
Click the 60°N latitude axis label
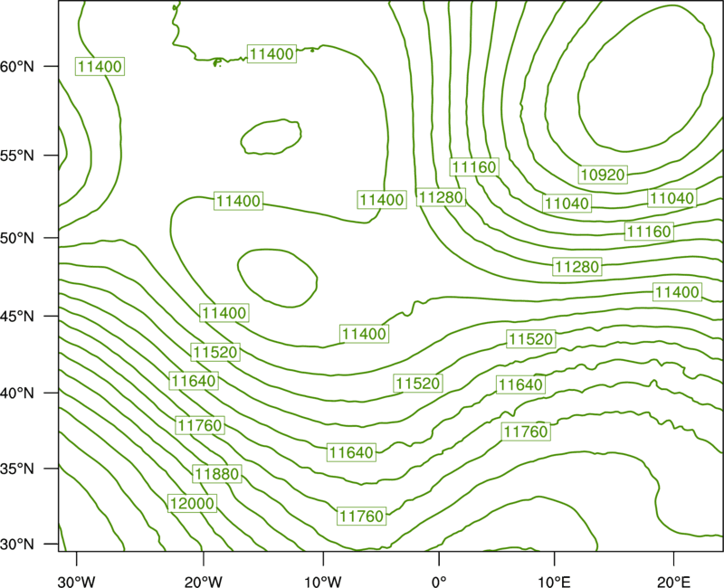click(17, 66)
